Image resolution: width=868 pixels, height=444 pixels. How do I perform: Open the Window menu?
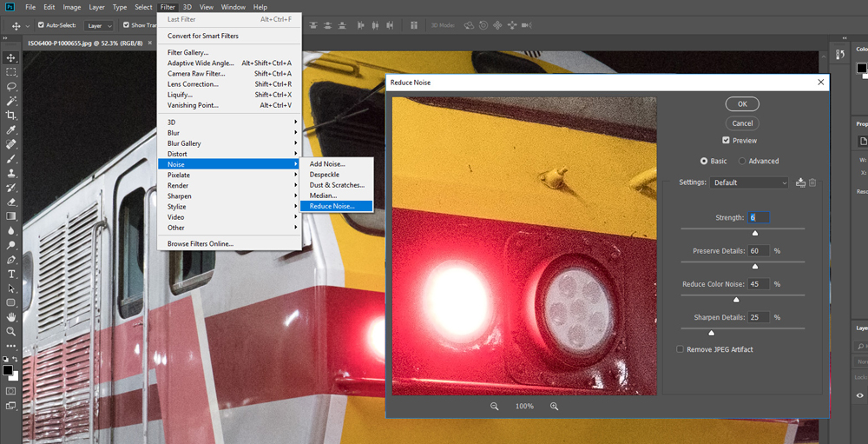pos(233,7)
